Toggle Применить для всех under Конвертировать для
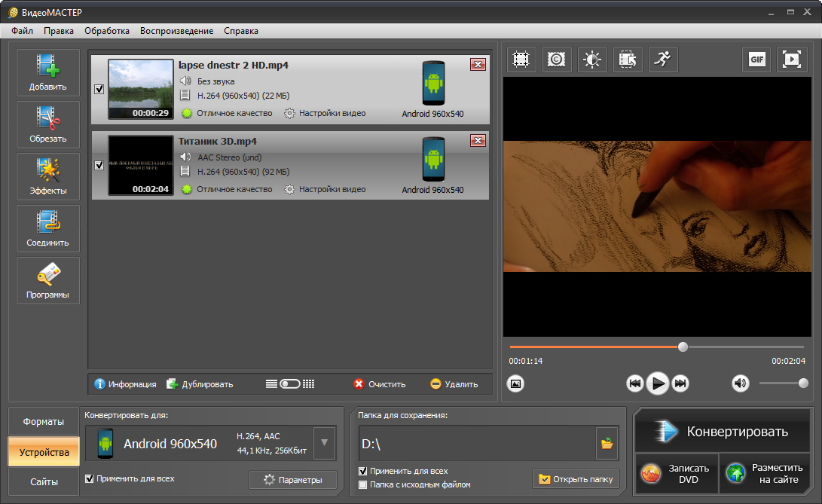822x504 pixels. [x=89, y=478]
